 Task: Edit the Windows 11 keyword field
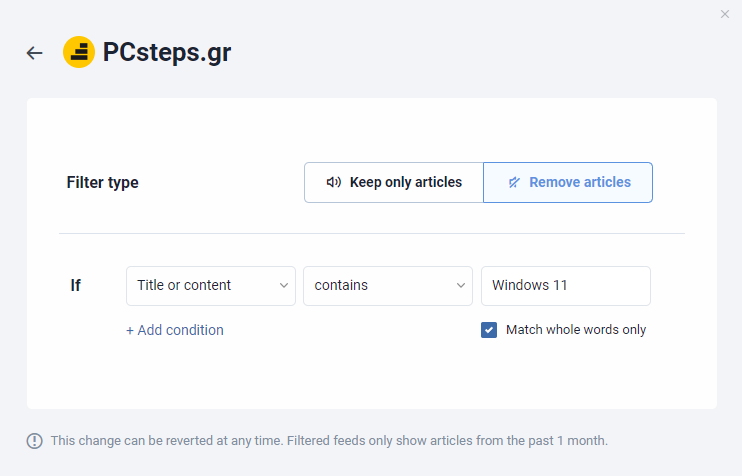pos(566,286)
